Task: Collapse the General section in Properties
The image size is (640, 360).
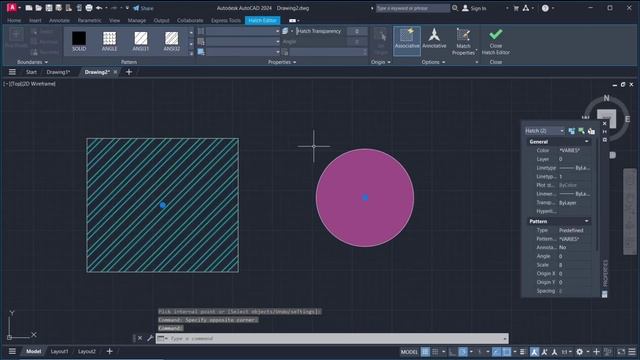Action: click(x=587, y=142)
